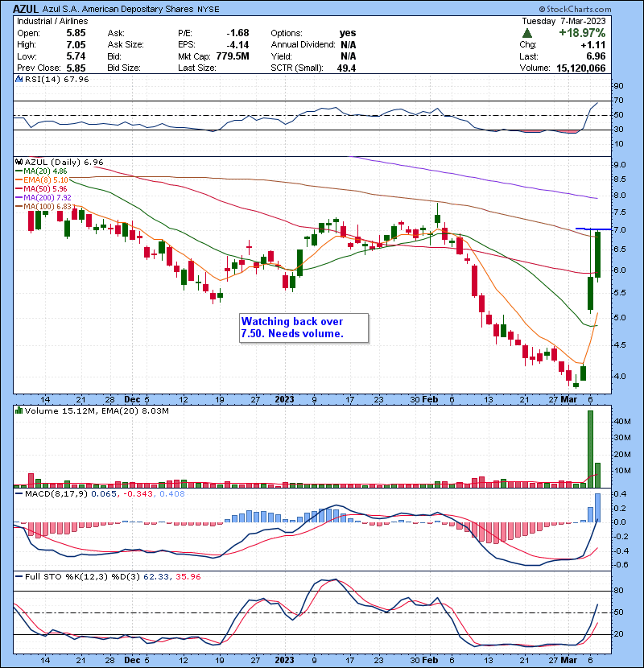Click the 9.0 label on price axis

[x=619, y=164]
